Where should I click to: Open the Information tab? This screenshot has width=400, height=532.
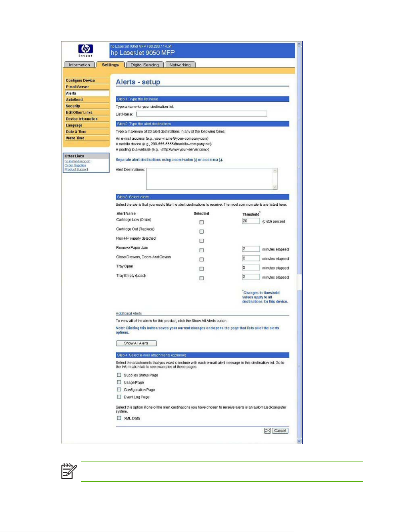click(x=79, y=65)
